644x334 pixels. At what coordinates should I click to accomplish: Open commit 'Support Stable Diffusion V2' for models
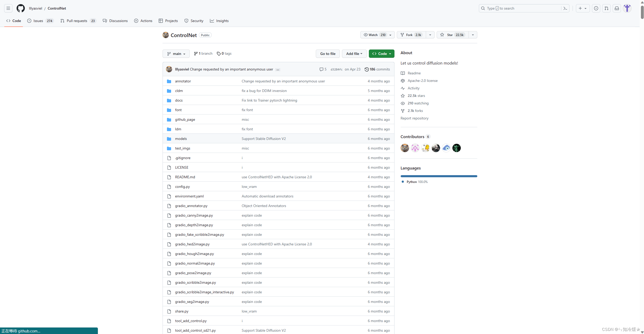click(264, 139)
